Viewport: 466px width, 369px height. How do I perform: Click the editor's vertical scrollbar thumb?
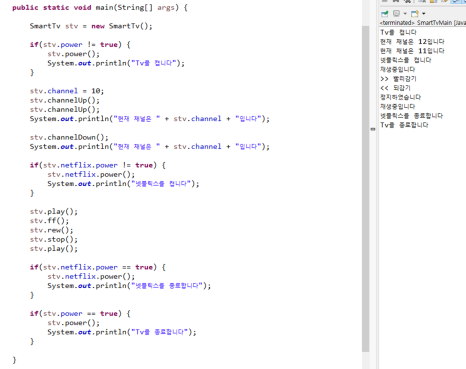[366, 189]
